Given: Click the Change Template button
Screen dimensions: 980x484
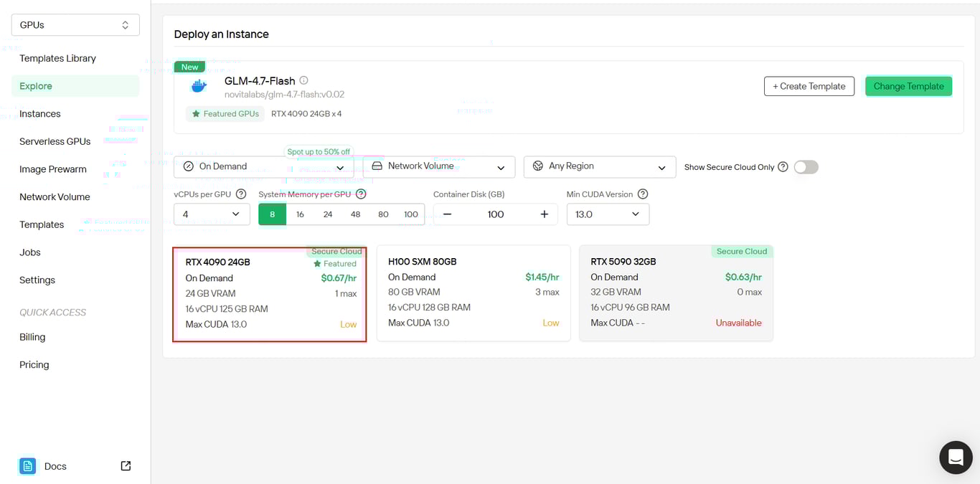Looking at the screenshot, I should [909, 86].
